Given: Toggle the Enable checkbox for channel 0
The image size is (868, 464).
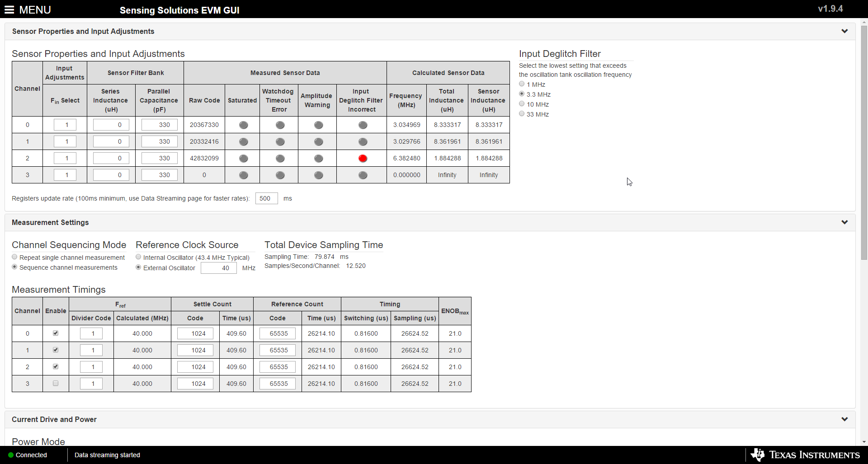Looking at the screenshot, I should pyautogui.click(x=56, y=333).
